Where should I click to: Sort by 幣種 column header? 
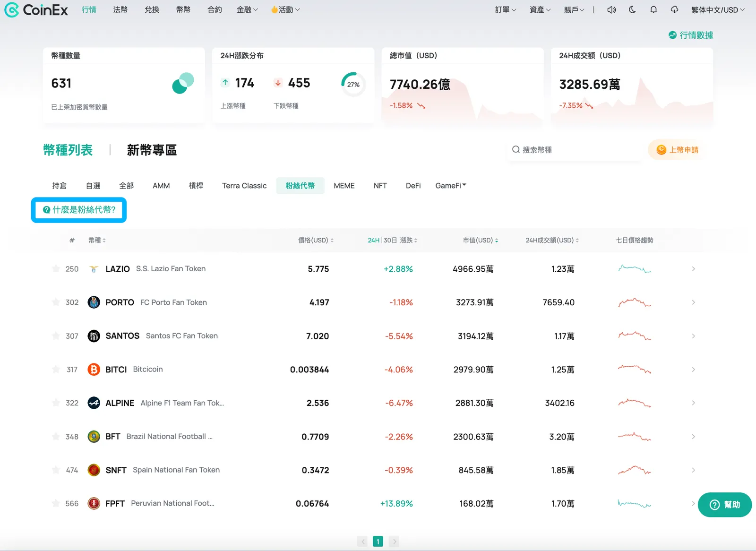[97, 241]
